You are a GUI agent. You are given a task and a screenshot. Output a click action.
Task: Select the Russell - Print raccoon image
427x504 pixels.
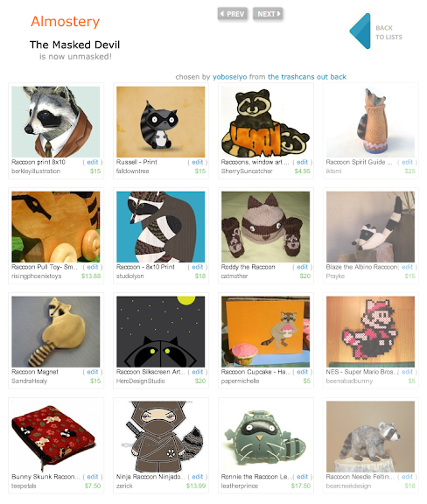[x=160, y=122]
